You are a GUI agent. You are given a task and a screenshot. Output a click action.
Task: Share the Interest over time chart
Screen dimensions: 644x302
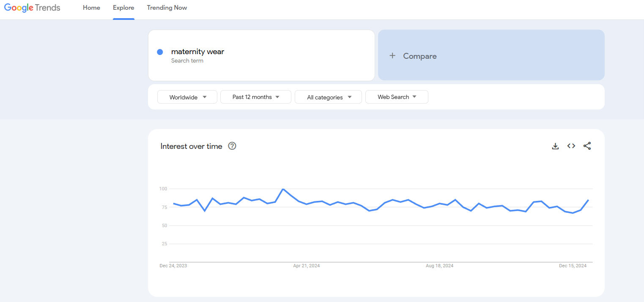pyautogui.click(x=587, y=146)
